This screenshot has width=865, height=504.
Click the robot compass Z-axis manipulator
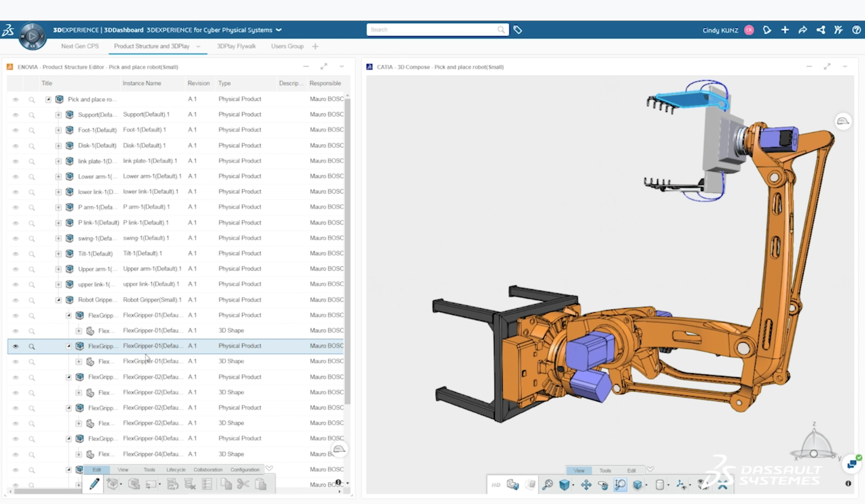coord(814,430)
